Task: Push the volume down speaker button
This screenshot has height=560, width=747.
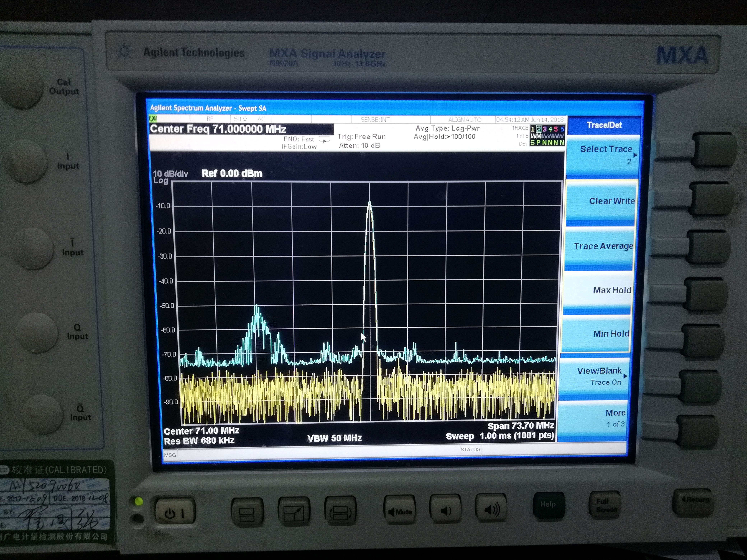Action: [446, 509]
